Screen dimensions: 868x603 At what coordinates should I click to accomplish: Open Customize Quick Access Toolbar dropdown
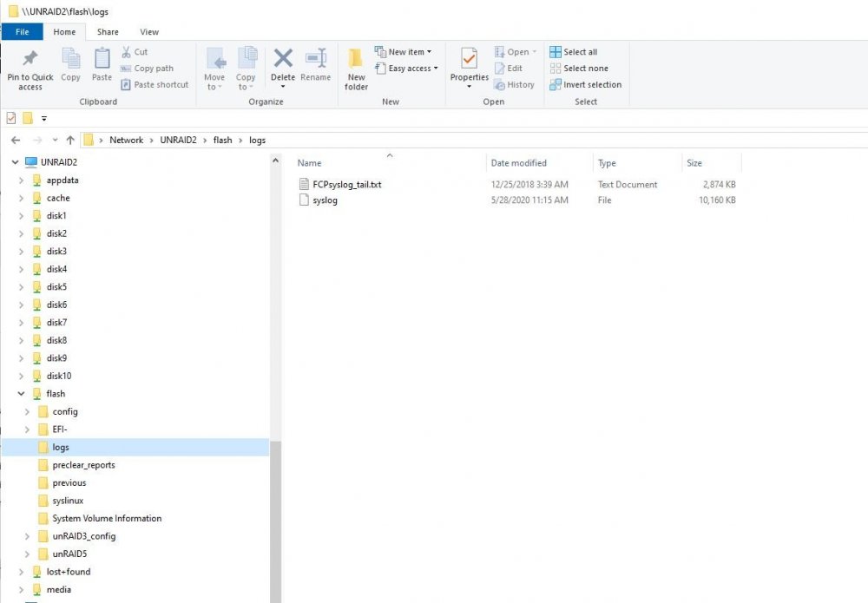click(44, 118)
